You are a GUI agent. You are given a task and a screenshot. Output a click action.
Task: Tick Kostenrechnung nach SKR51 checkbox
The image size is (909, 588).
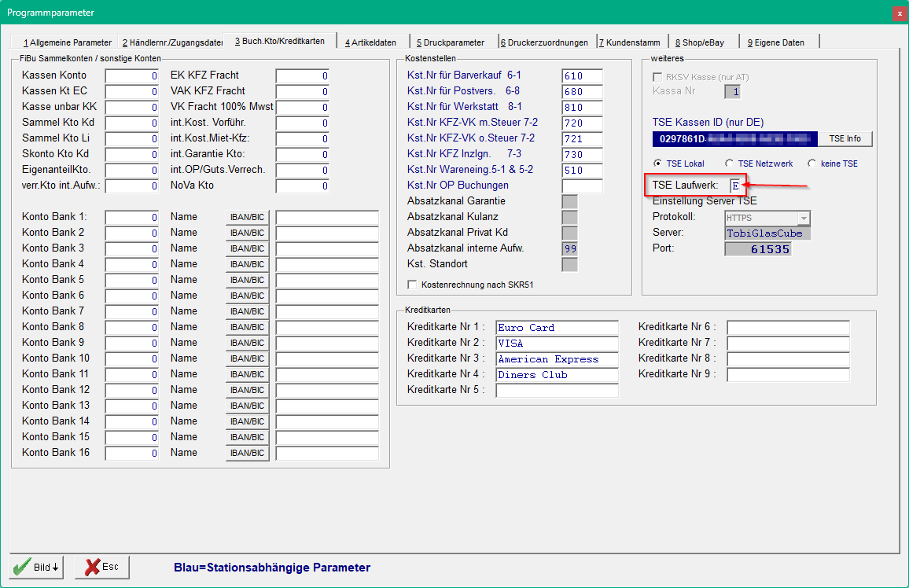pos(412,285)
